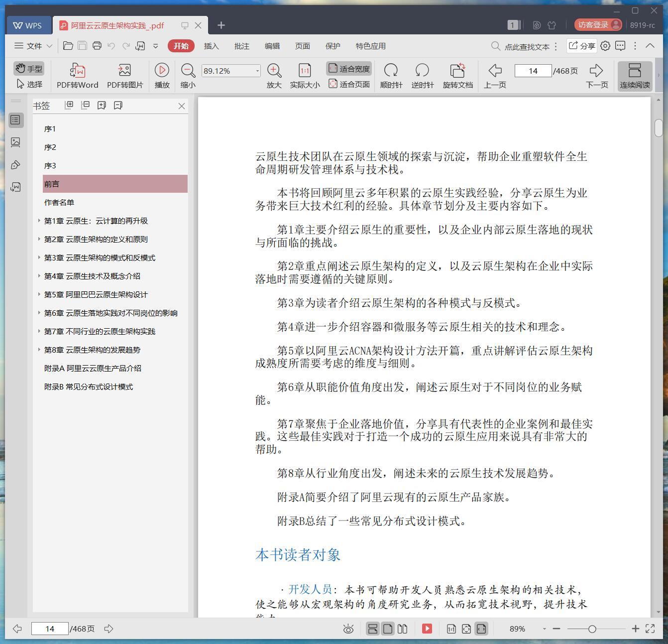The image size is (668, 644).
Task: Collapse the ribbon with the chevron
Action: pyautogui.click(x=650, y=46)
